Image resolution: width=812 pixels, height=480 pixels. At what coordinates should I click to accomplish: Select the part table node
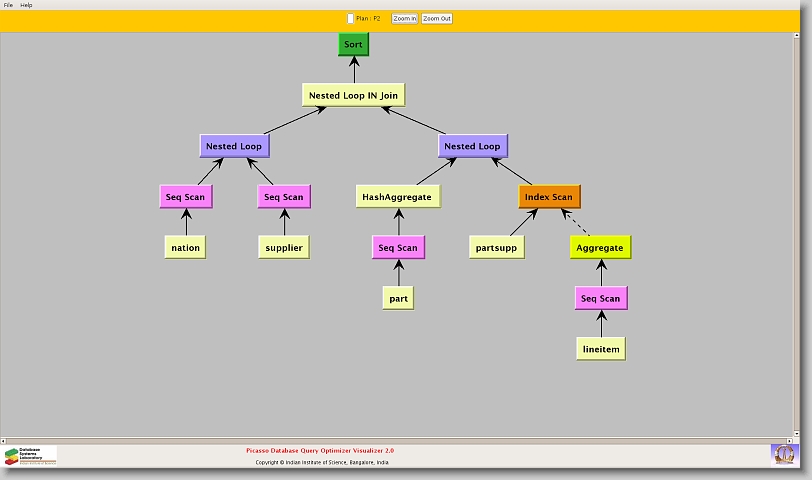click(398, 298)
